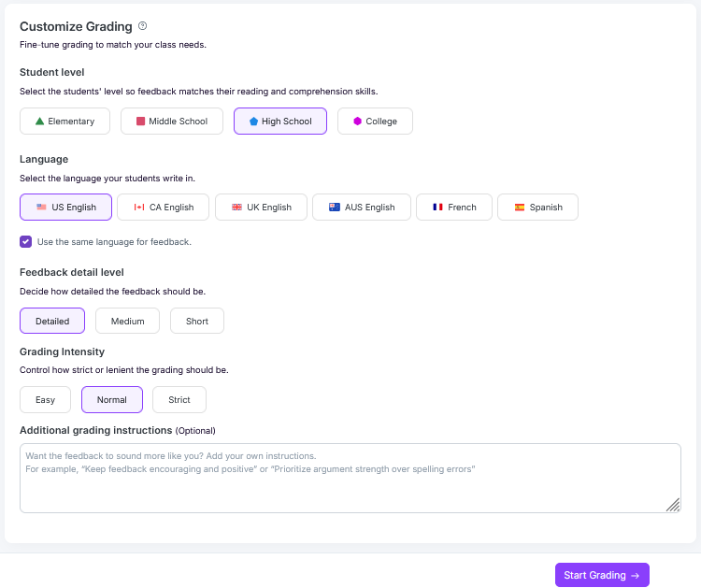Click the help icon beside Customize Grading
Image resolution: width=701 pixels, height=588 pixels.
143,26
